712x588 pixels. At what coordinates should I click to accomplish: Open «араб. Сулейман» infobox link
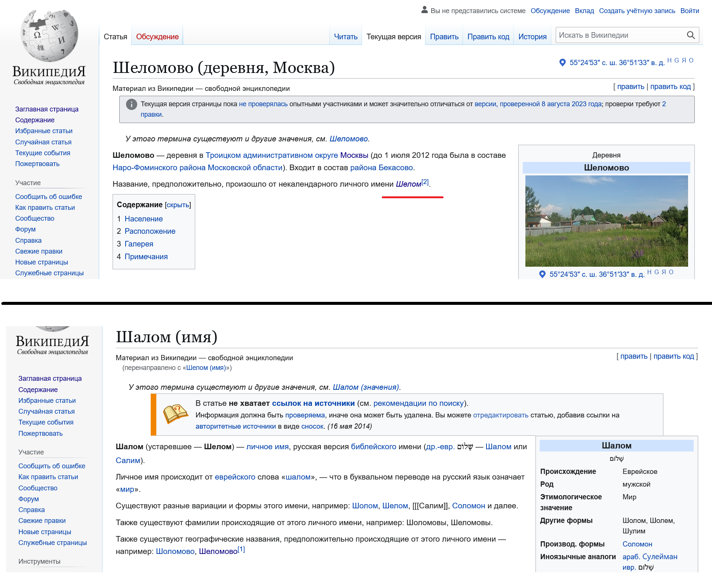click(650, 557)
